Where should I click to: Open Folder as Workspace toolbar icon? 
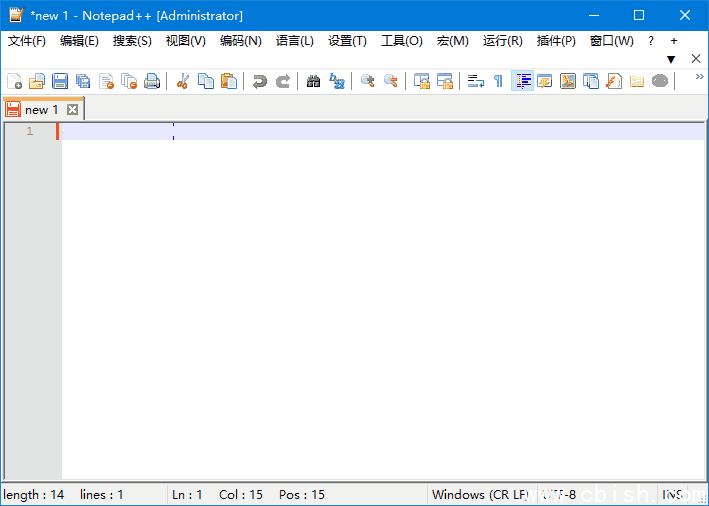click(x=637, y=81)
